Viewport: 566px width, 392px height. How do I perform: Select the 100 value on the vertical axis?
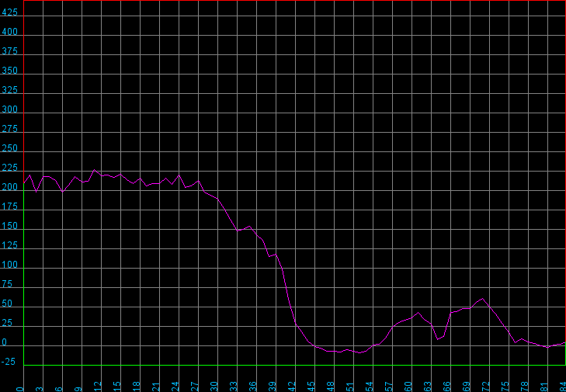pos(9,265)
